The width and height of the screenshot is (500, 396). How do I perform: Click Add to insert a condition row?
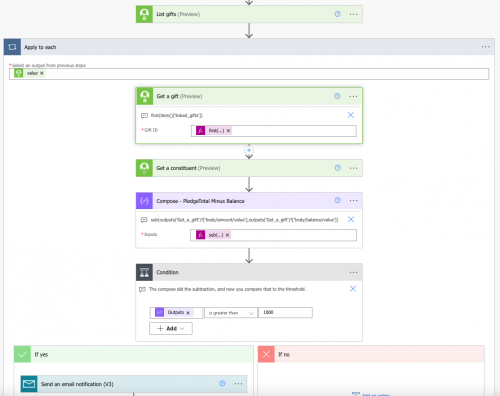tap(171, 328)
